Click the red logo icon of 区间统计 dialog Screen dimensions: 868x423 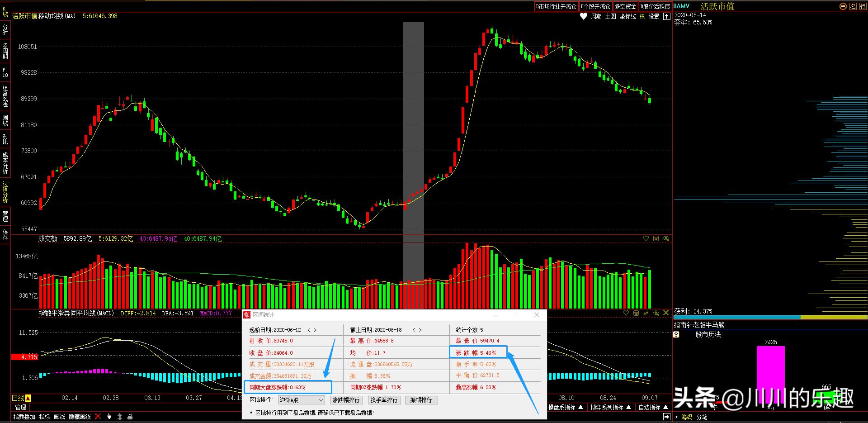pyautogui.click(x=247, y=315)
